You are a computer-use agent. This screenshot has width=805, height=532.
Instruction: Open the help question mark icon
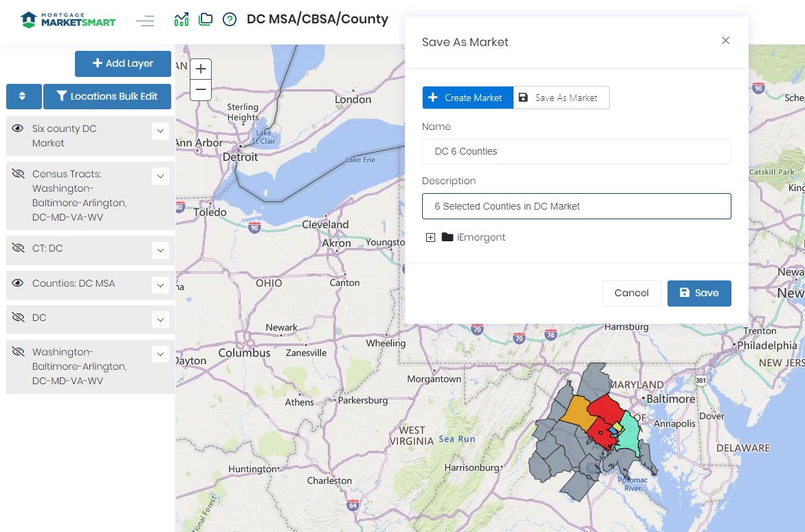click(230, 19)
